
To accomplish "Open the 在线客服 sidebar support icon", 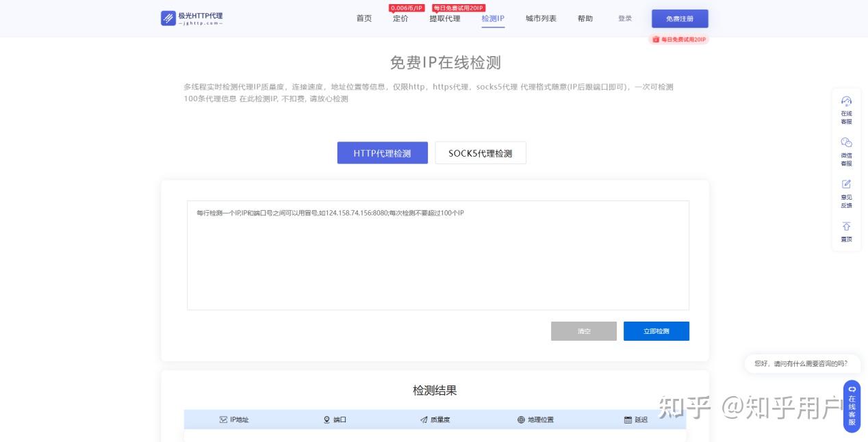I will tap(847, 101).
